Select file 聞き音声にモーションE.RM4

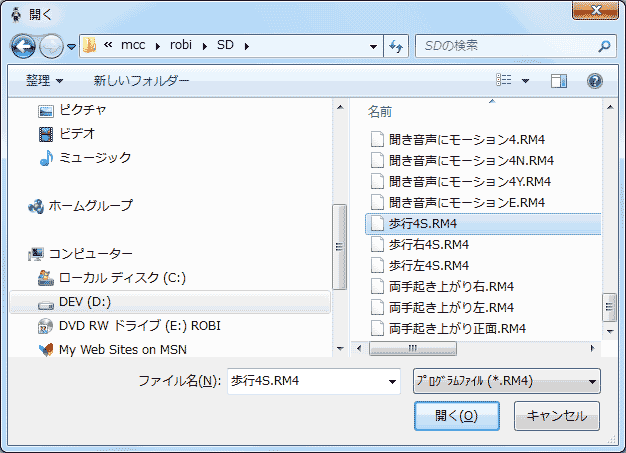[467, 202]
